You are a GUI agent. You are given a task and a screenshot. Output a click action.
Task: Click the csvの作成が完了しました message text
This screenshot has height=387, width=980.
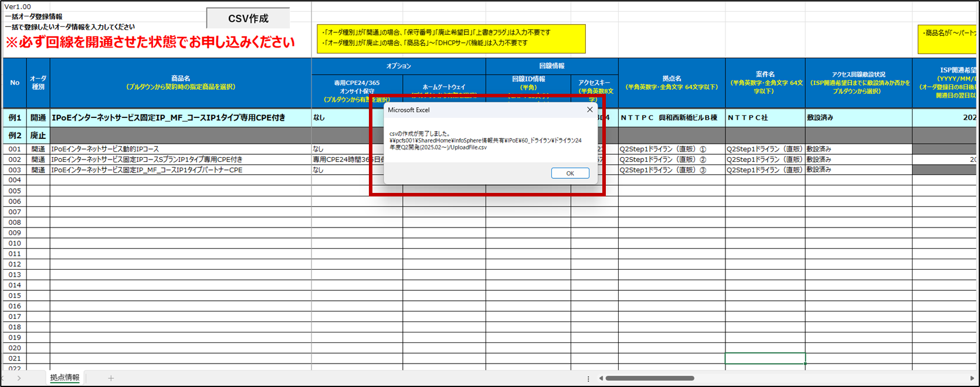tap(419, 134)
